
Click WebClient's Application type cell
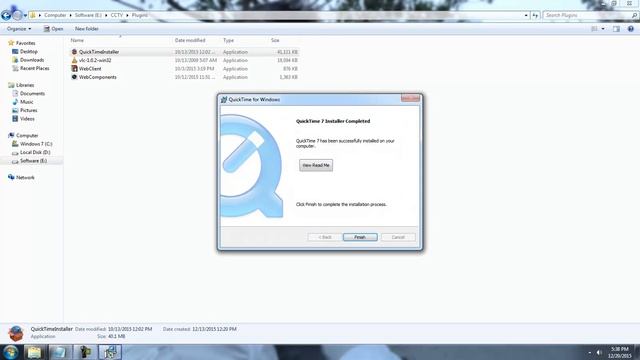click(235, 69)
